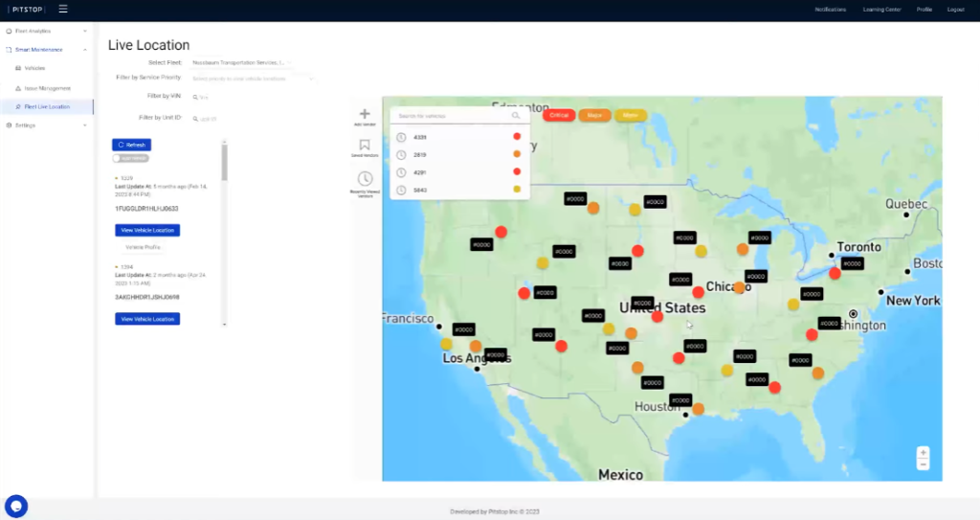Open Saved Vendors bookmark icon
The height and width of the screenshot is (520, 980).
click(x=365, y=146)
